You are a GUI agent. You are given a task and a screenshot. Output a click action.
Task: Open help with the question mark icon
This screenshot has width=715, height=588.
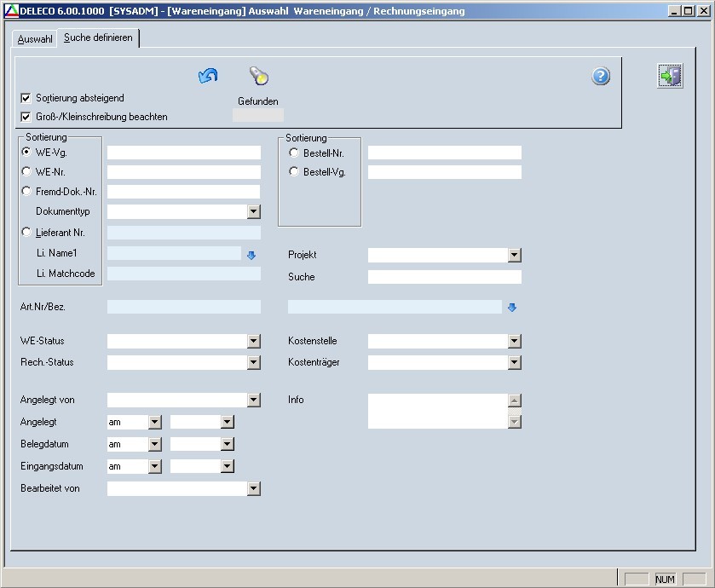pyautogui.click(x=601, y=77)
